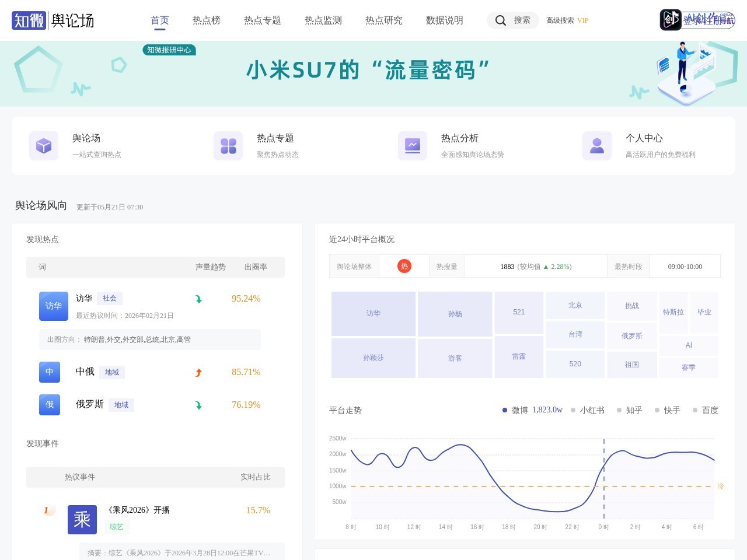The height and width of the screenshot is (560, 747).
Task: Click the 地域 tag beside 中俄
Action: click(x=112, y=372)
